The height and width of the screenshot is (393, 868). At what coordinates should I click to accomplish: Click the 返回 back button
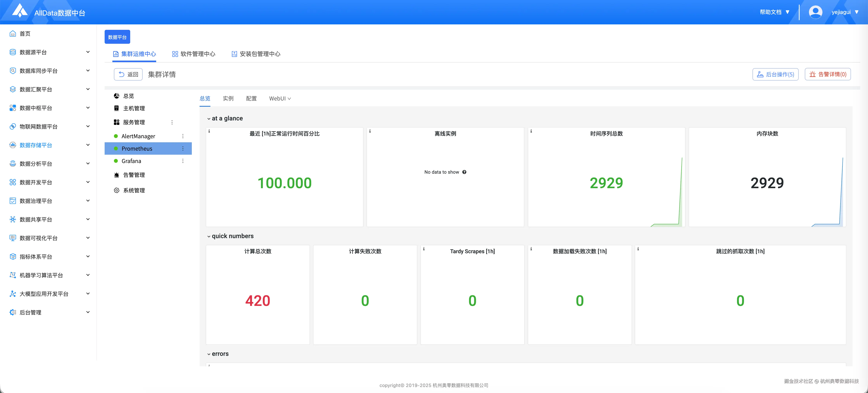tap(128, 74)
